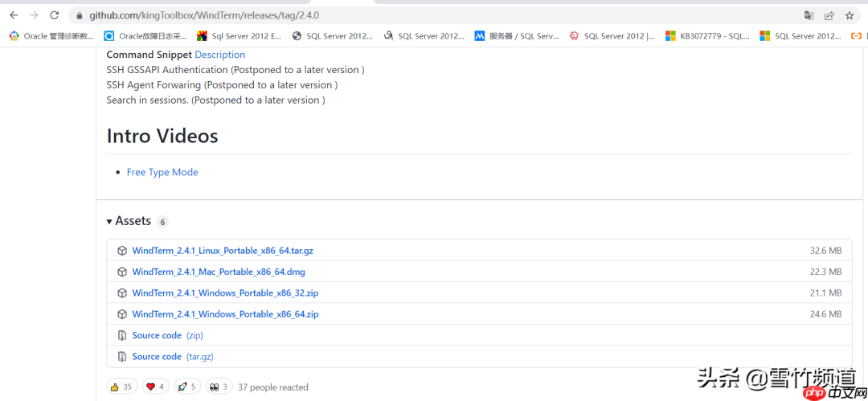Screen dimensions: 868x401
Task: Open the Command Snippet Description link
Action: click(219, 55)
